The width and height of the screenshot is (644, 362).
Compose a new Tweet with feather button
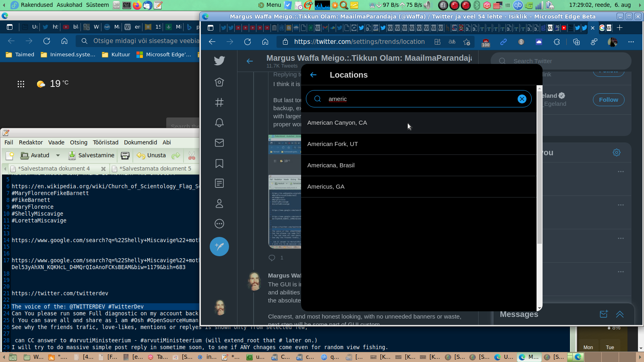tap(219, 247)
